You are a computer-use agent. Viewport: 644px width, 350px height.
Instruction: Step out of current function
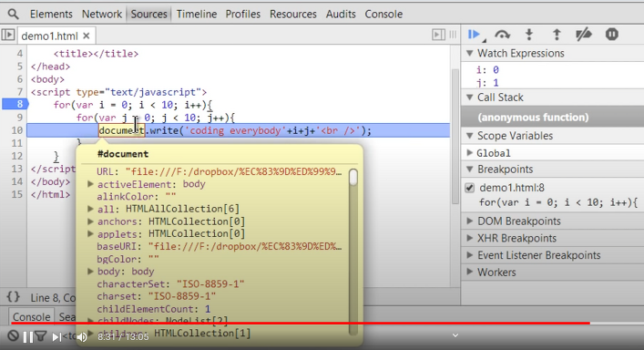(x=557, y=35)
